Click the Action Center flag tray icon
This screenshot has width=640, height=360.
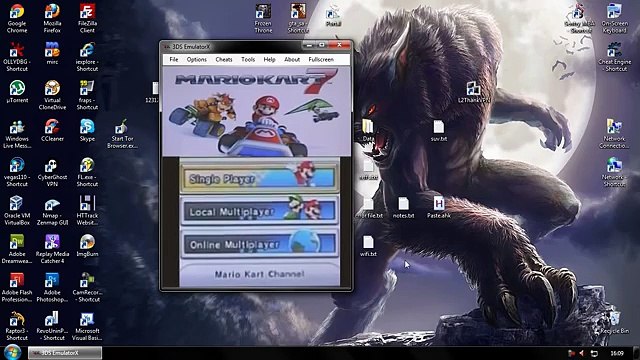tap(571, 353)
